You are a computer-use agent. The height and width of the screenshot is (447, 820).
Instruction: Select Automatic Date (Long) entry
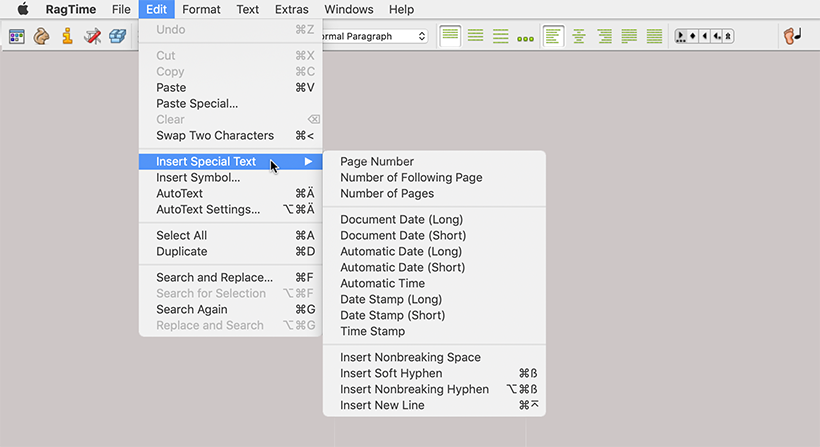coord(401,252)
